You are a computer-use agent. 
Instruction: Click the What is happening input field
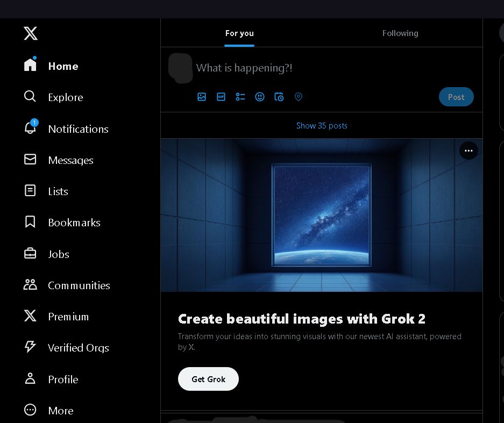coord(245,68)
